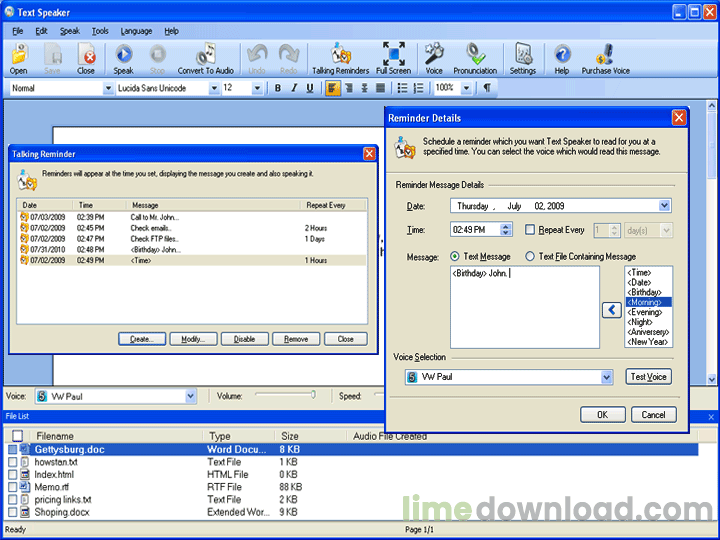Click the Purchase Voice icon
The height and width of the screenshot is (540, 720).
(606, 58)
